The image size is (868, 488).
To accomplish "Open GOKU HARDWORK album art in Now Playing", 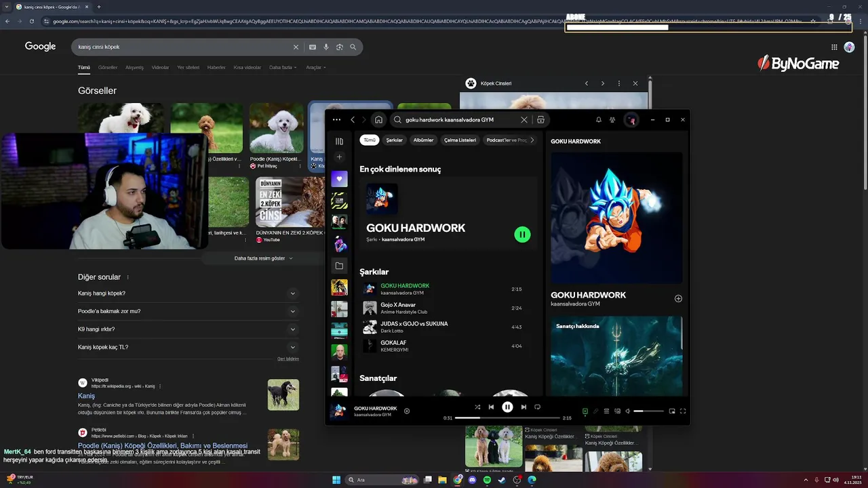I will 616,218.
